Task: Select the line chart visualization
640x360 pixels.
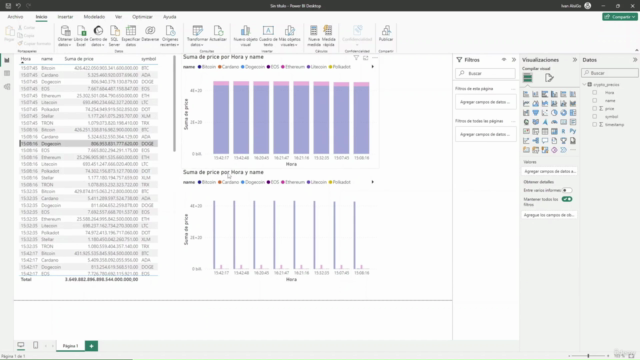Action: (x=526, y=103)
